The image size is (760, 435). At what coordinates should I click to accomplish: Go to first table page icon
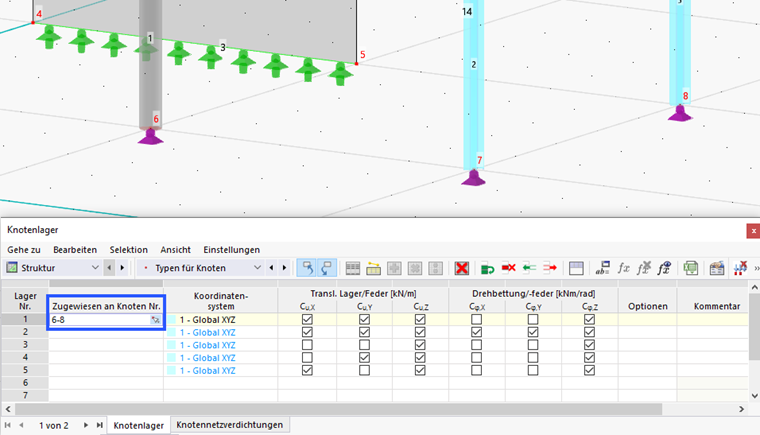(8, 425)
